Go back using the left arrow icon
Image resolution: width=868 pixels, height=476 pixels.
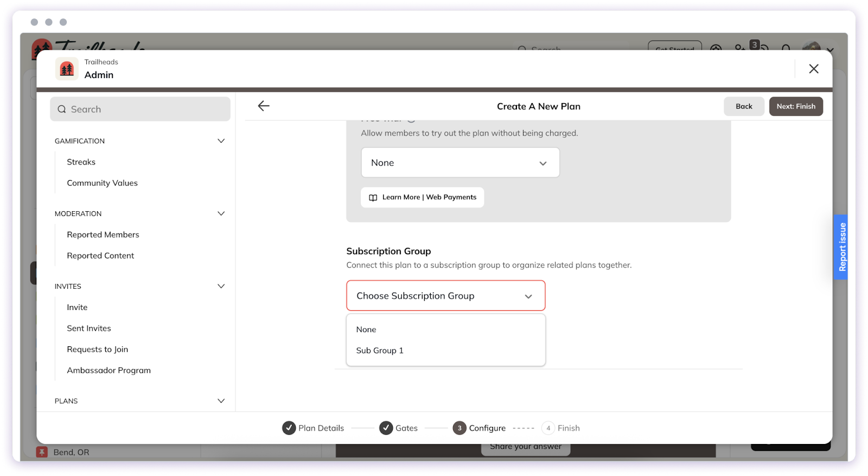264,106
